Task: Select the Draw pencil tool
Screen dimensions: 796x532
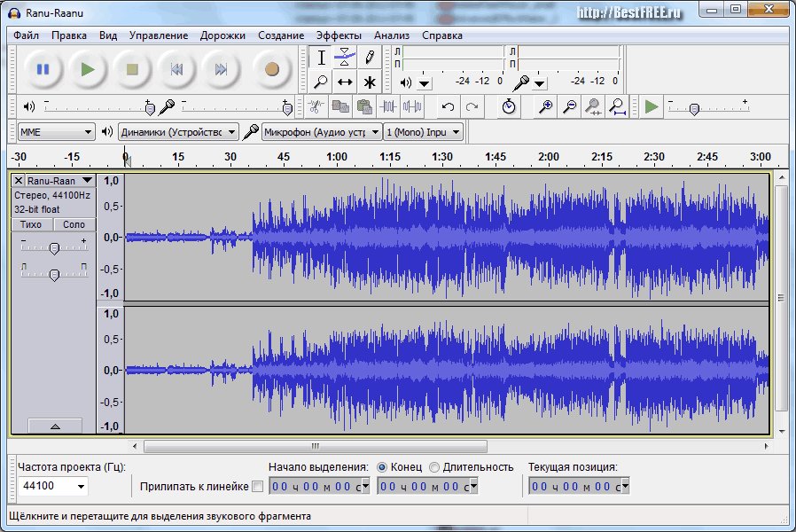Action: (369, 58)
